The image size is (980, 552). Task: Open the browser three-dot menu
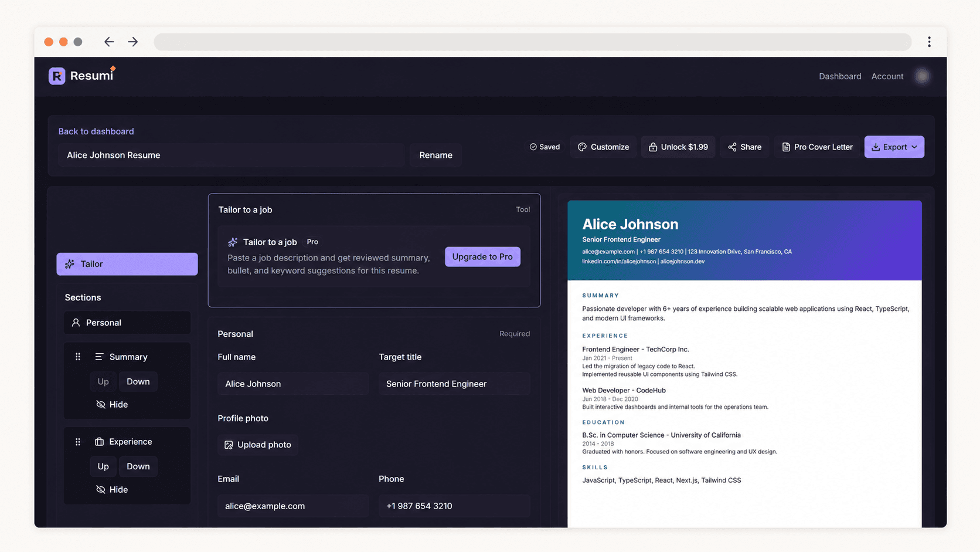pos(929,42)
